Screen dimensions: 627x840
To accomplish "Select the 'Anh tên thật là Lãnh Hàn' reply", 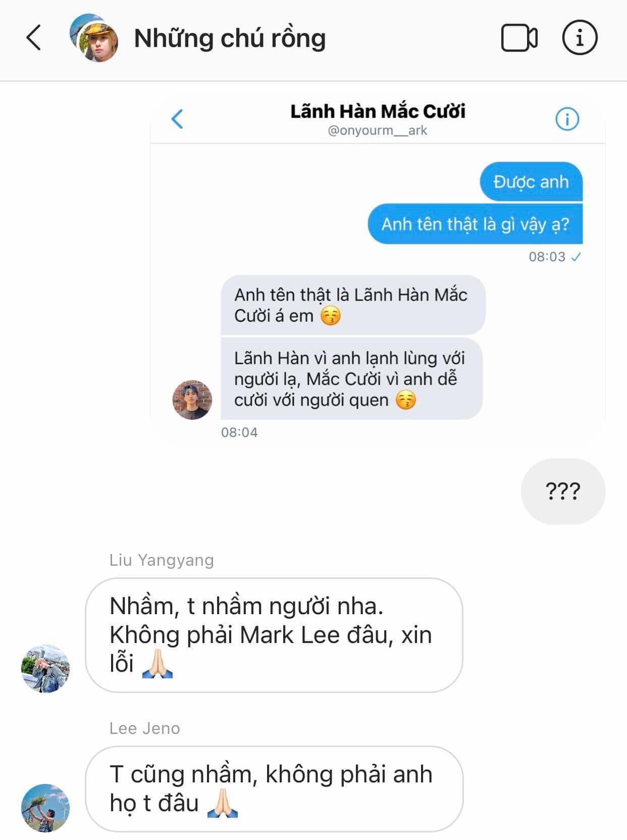I will tap(353, 305).
